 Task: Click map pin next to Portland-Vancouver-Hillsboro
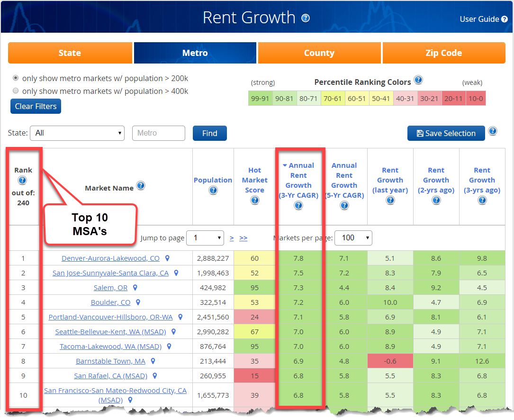[180, 317]
